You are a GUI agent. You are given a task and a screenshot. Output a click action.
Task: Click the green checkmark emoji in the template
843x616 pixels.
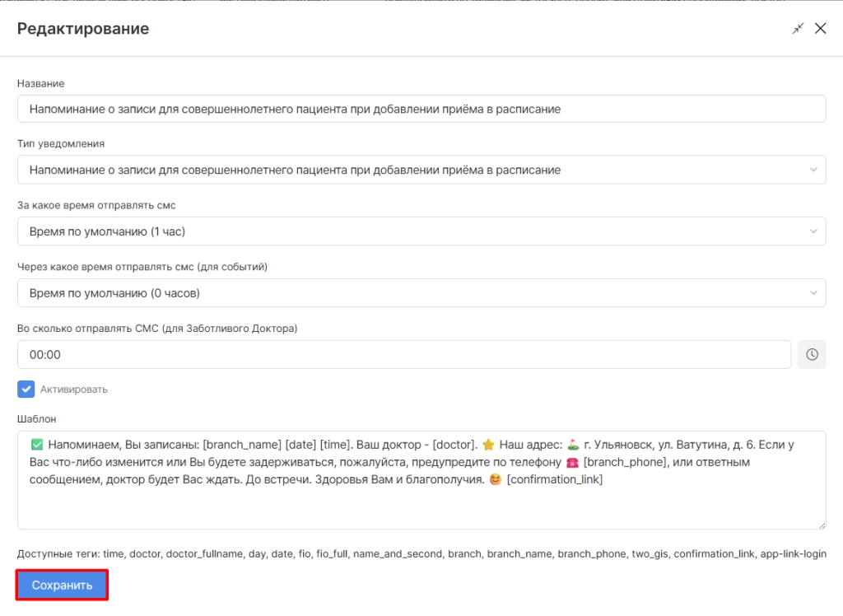pos(36,445)
